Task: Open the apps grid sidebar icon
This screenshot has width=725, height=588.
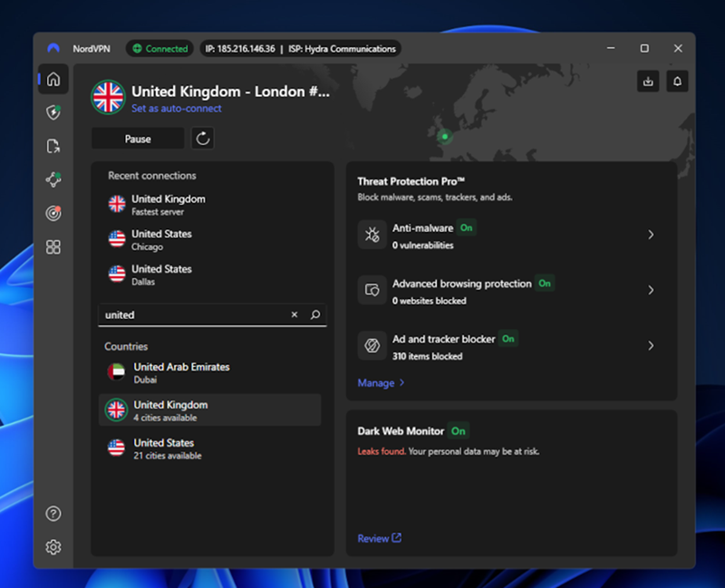Action: point(53,246)
